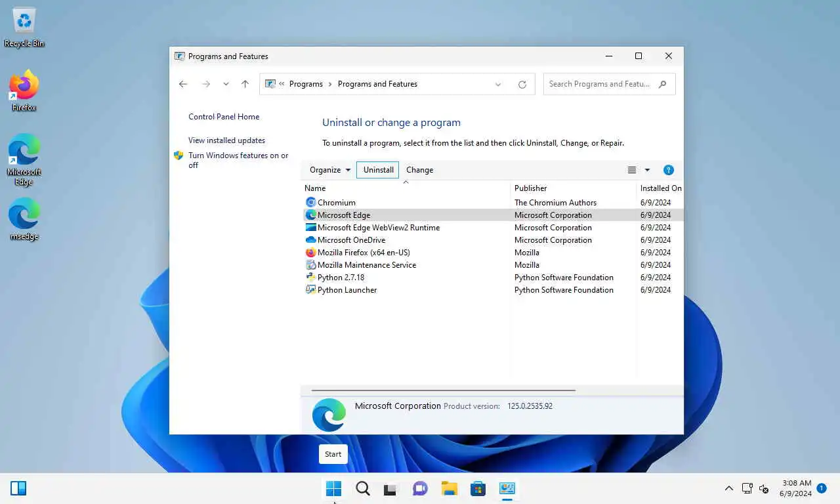Open the network tray icon
The image size is (840, 504).
(747, 488)
